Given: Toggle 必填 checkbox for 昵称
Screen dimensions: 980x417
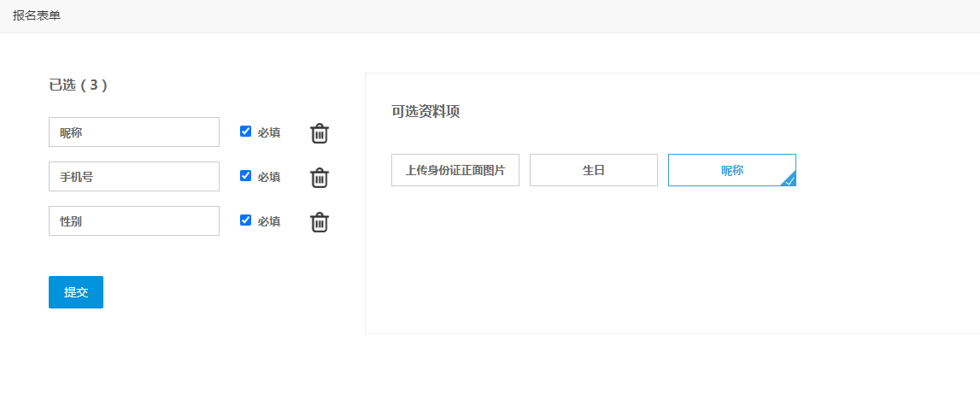Looking at the screenshot, I should (x=245, y=132).
